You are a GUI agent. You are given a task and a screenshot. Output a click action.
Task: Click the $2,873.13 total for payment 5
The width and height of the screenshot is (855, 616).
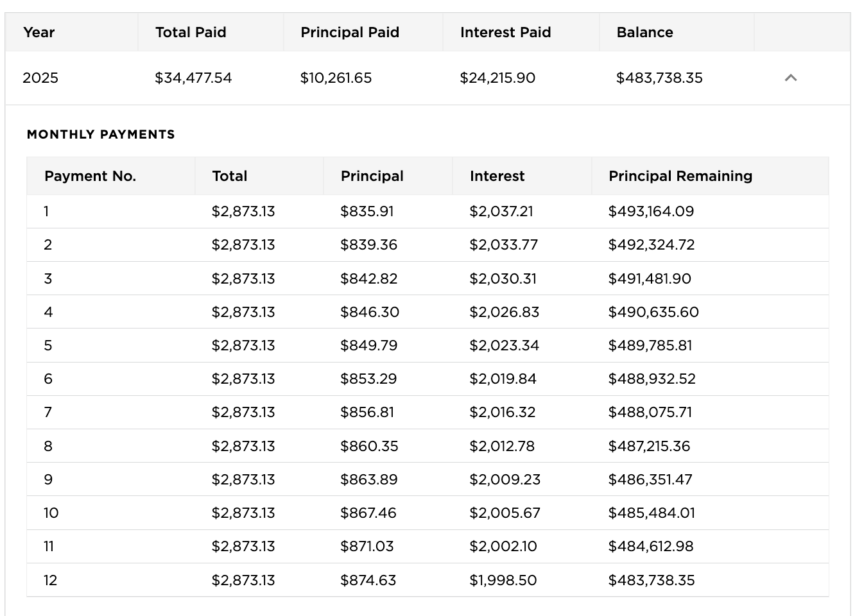click(243, 345)
